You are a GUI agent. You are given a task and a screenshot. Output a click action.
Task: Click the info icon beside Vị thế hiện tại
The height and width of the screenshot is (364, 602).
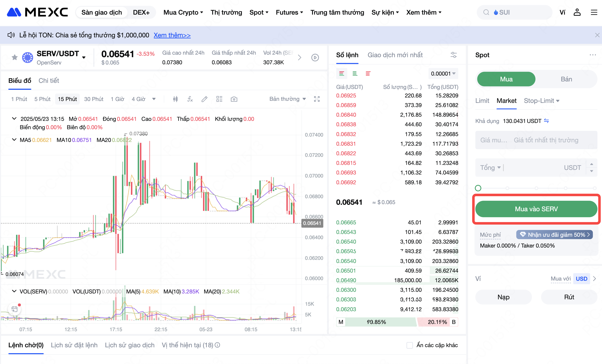218,345
